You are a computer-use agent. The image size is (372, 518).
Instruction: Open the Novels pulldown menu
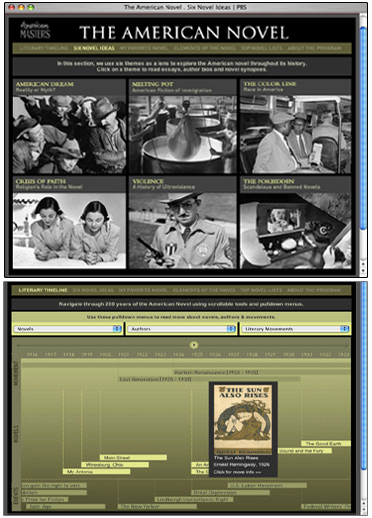click(67, 329)
